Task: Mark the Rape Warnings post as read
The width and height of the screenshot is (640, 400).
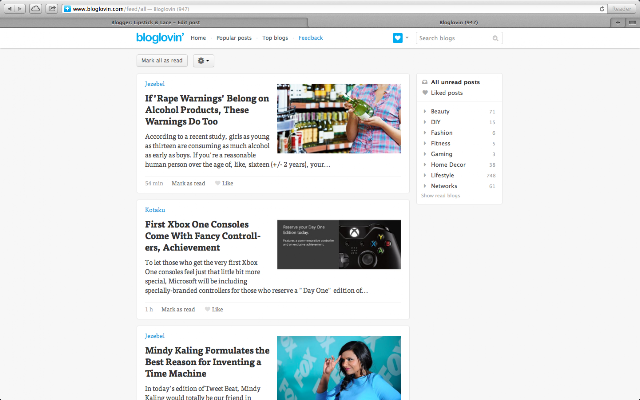Action: click(x=188, y=183)
